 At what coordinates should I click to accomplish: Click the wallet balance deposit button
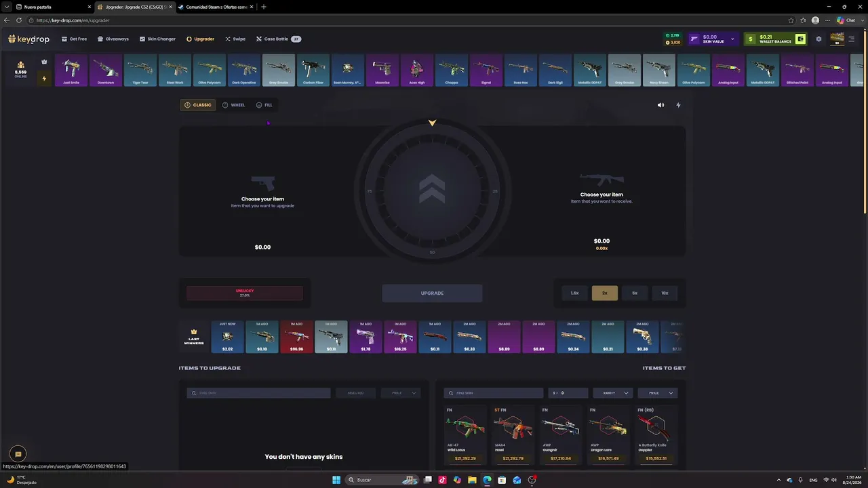[x=801, y=39]
